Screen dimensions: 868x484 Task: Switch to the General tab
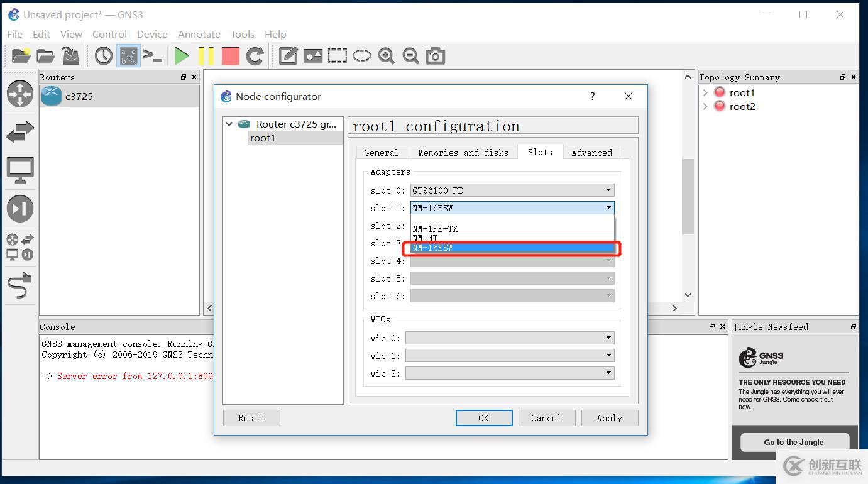tap(382, 153)
